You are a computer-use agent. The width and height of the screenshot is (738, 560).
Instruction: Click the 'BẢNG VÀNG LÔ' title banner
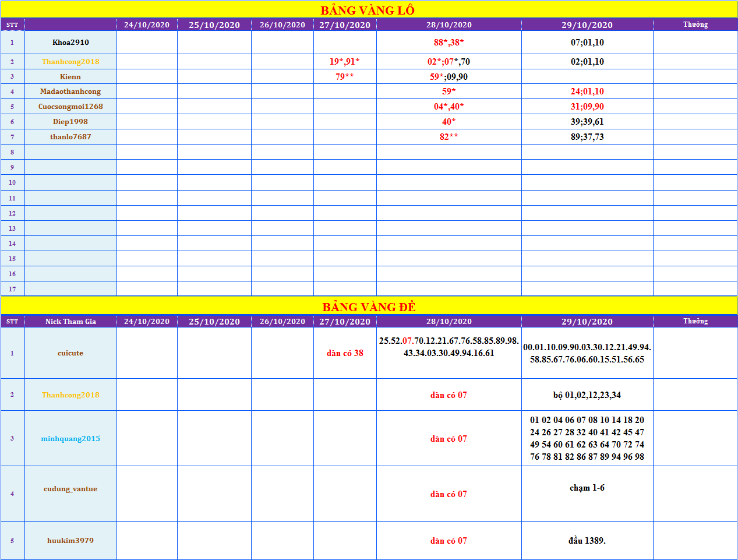(368, 10)
